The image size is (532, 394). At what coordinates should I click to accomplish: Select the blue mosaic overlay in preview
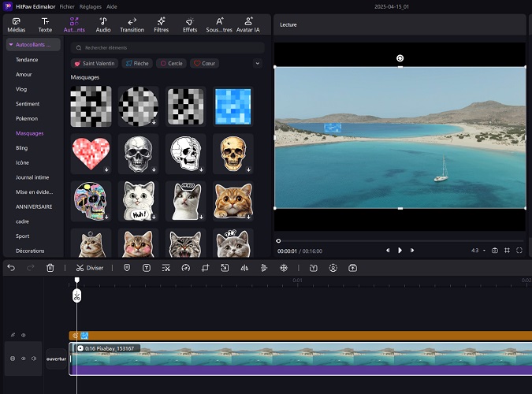click(x=333, y=128)
